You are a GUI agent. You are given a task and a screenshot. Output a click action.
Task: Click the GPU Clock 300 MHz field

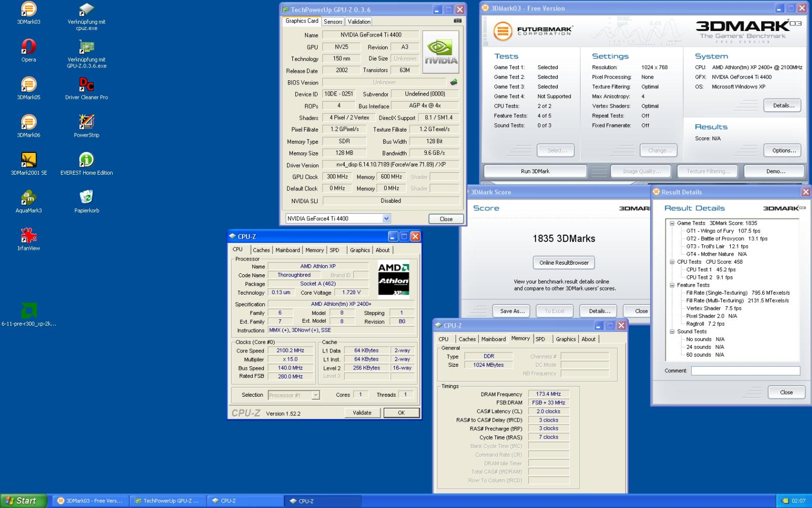coord(337,177)
